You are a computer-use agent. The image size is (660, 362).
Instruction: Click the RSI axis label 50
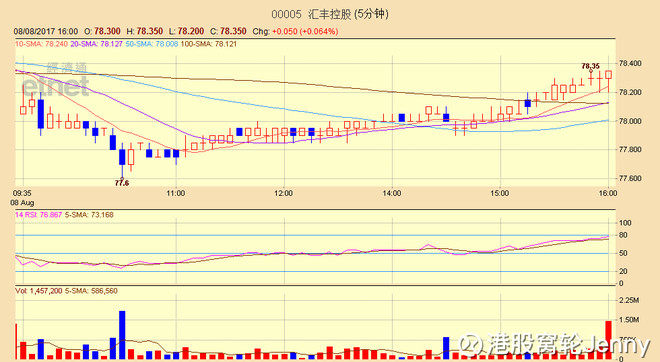(623, 253)
